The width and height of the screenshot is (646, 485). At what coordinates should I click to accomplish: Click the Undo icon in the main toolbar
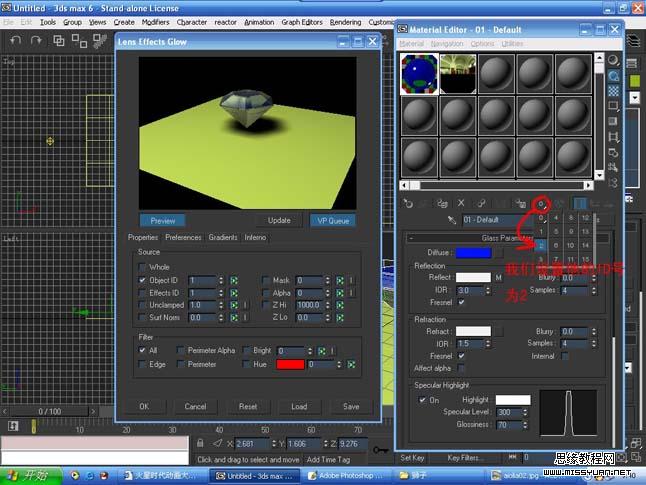(15, 40)
